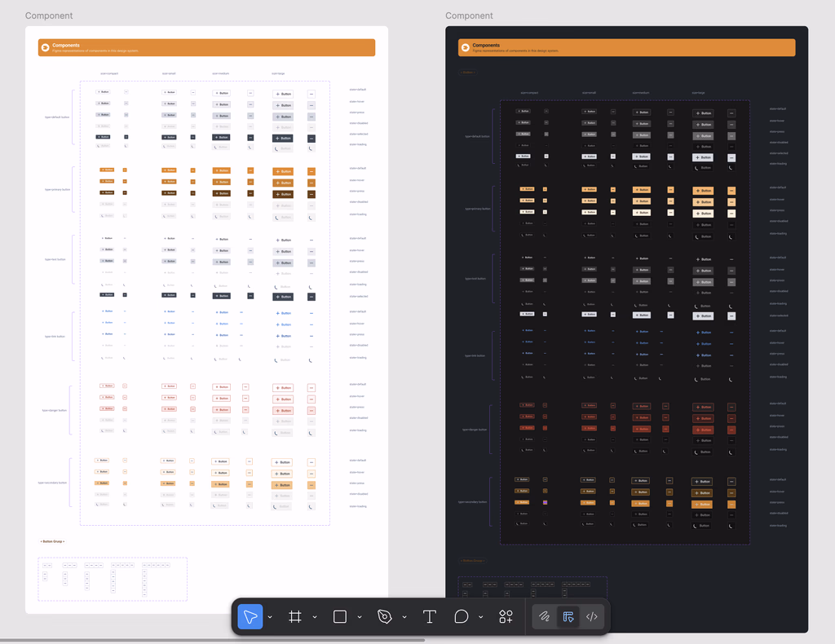
Task: Expand the Pen tool options chevron
Action: (404, 617)
